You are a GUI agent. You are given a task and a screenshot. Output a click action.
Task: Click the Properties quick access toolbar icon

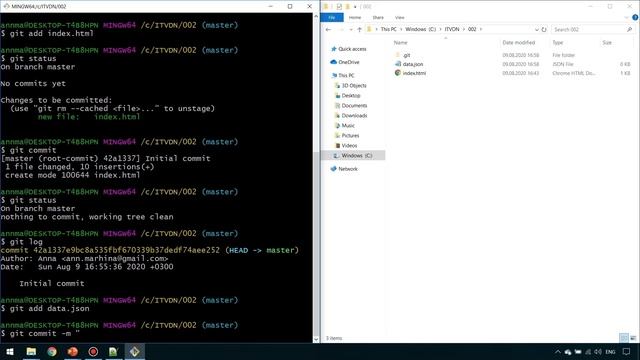point(339,7)
